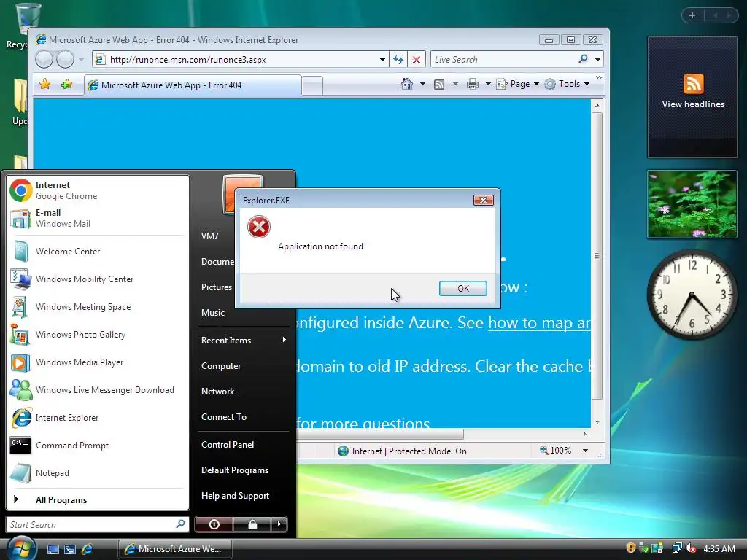Viewport: 747px width, 560px height.
Task: Click the Live Search magnifier icon
Action: pos(583,59)
